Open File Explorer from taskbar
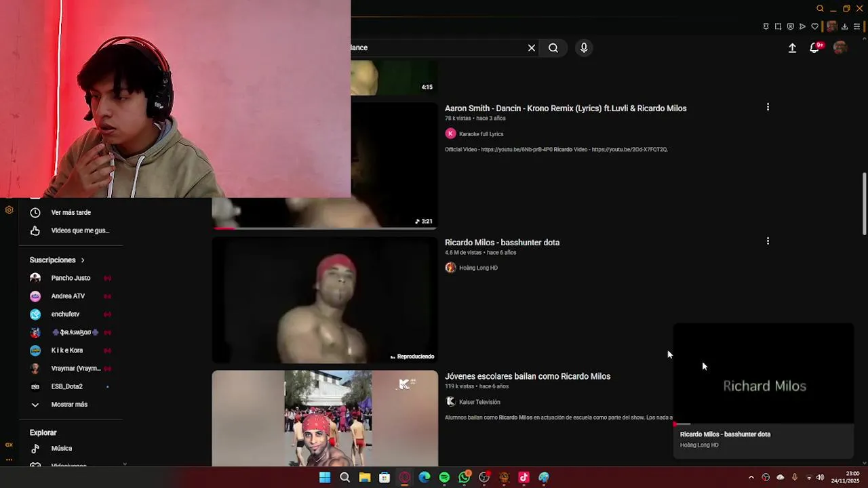The image size is (868, 488). (x=365, y=478)
